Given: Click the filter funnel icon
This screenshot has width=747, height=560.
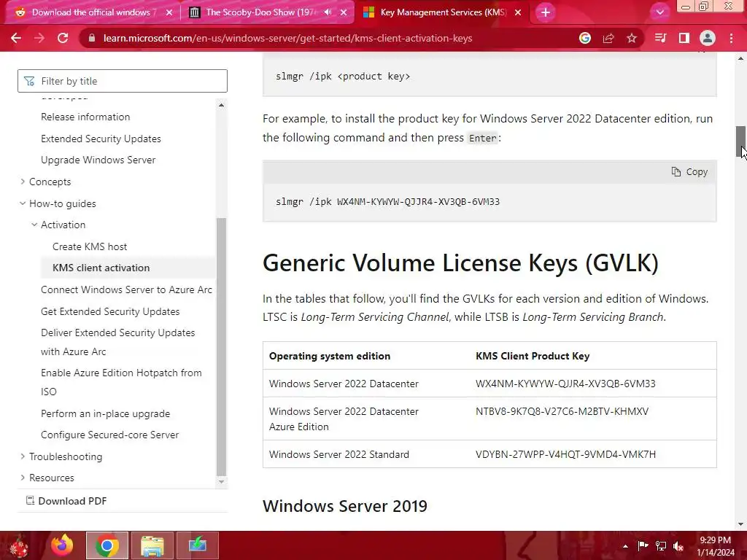Looking at the screenshot, I should click(x=29, y=82).
